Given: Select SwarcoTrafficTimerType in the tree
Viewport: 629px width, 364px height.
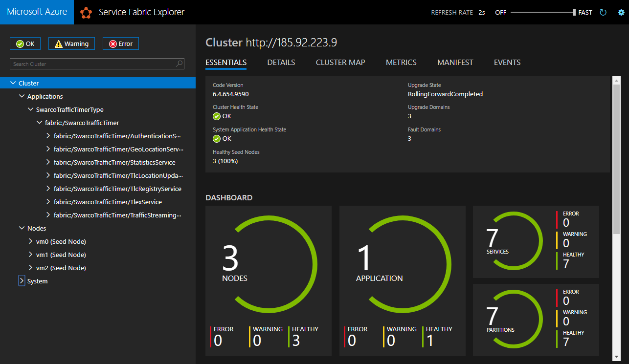Looking at the screenshot, I should pos(70,110).
